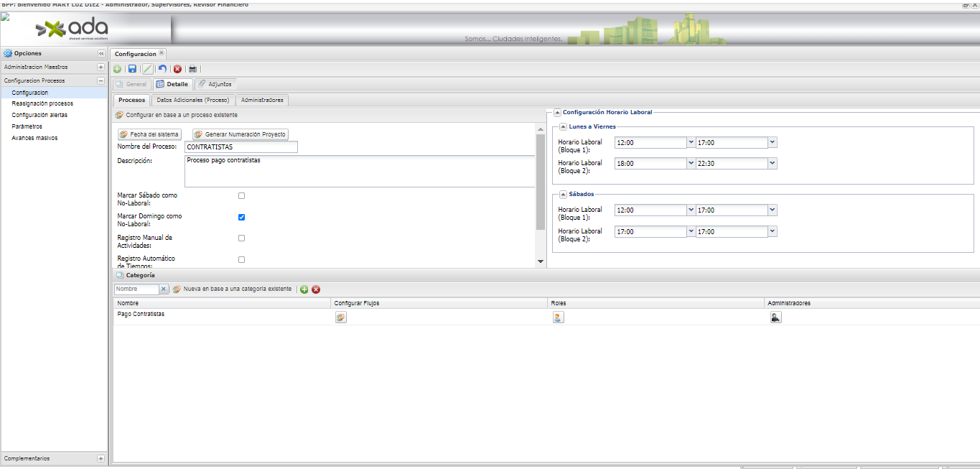Open Administradores icon for Pago Contratistas
Screen dimensions: 980x469
pyautogui.click(x=775, y=317)
